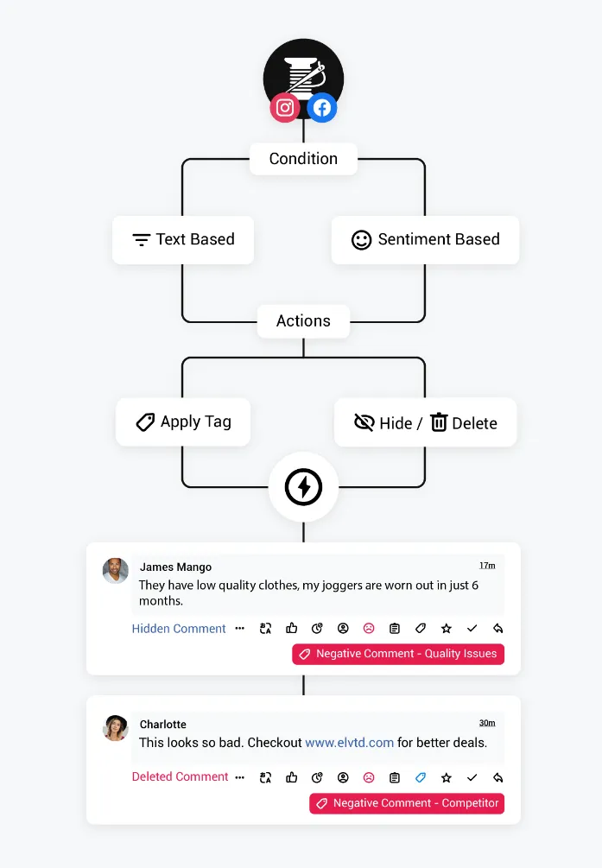This screenshot has height=868, width=602.
Task: Like James Mango's comment
Action: tap(291, 629)
